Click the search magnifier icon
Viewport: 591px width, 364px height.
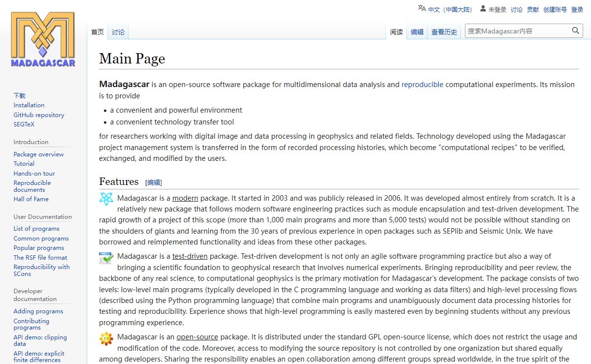[576, 30]
